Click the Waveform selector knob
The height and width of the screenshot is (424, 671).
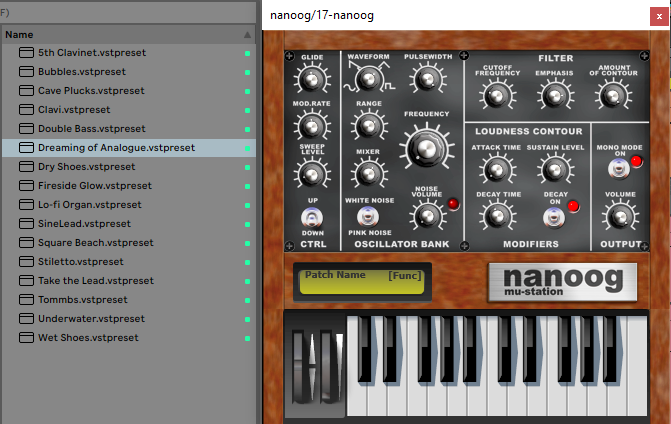click(x=368, y=79)
